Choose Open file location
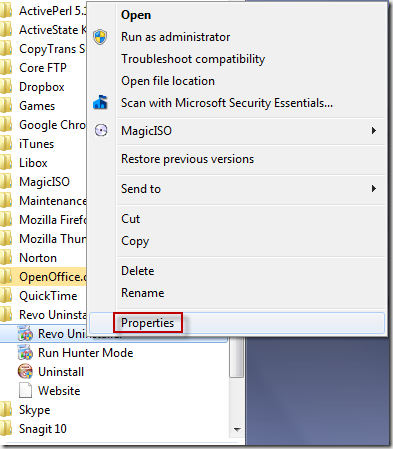Image resolution: width=393 pixels, height=449 pixels. [x=168, y=81]
